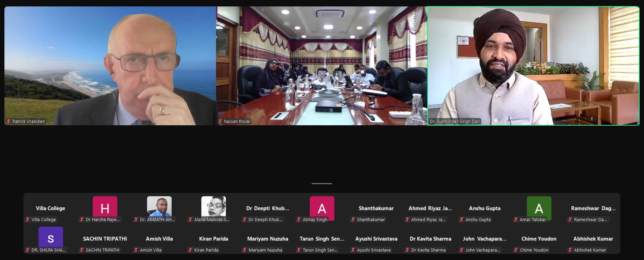Click the large 'John Vachapara...' participant name
The height and width of the screenshot is (260, 644).
pyautogui.click(x=485, y=239)
